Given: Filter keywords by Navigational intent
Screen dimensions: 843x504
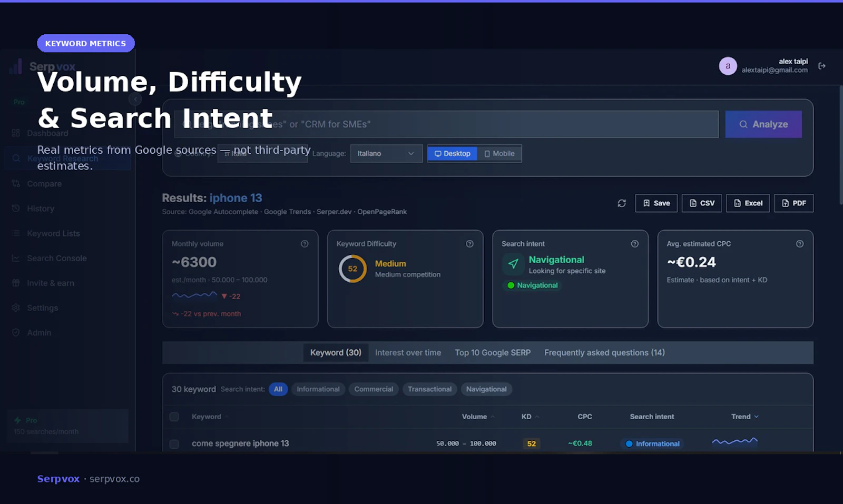Looking at the screenshot, I should (486, 389).
